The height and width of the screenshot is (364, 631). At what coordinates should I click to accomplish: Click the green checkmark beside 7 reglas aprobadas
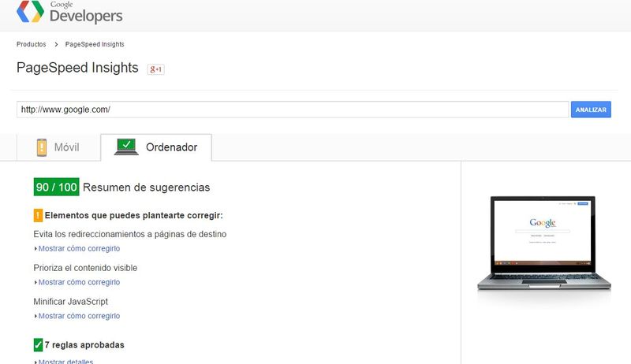tap(38, 345)
